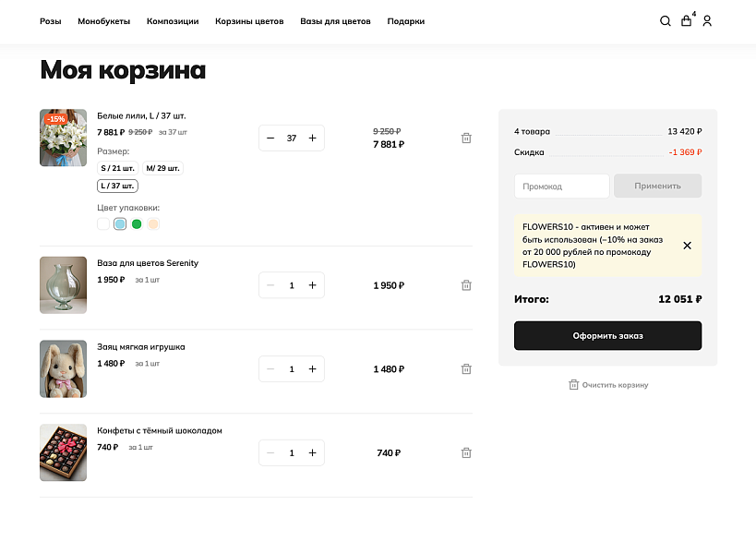Select the white packaging color option

point(102,223)
